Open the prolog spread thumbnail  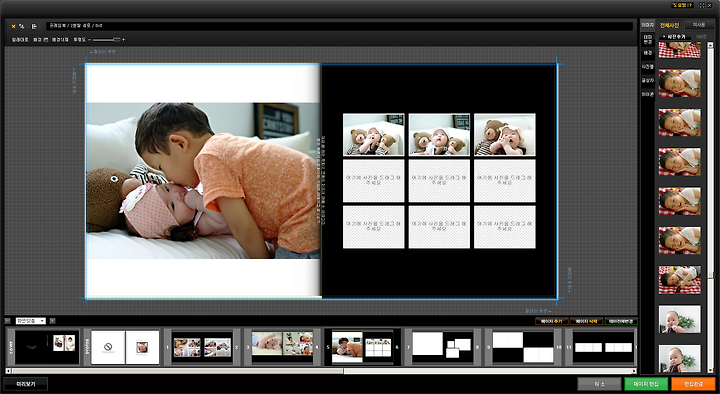click(125, 347)
